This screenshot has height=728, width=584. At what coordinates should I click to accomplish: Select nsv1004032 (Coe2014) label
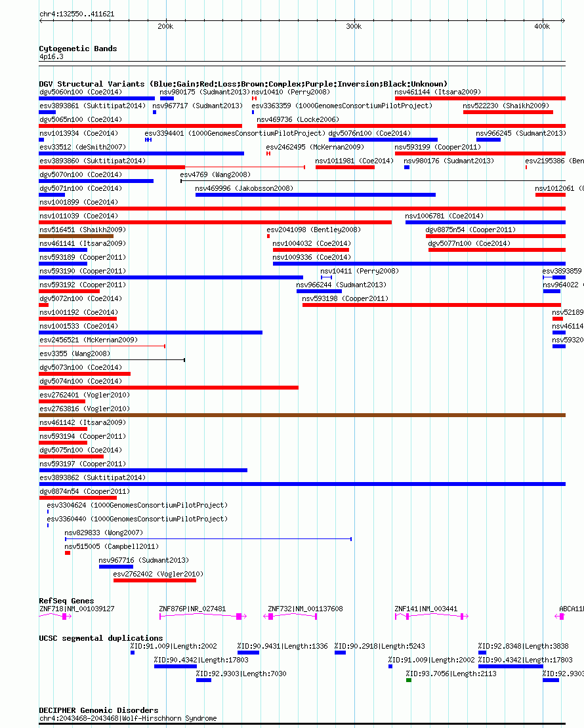(x=312, y=243)
